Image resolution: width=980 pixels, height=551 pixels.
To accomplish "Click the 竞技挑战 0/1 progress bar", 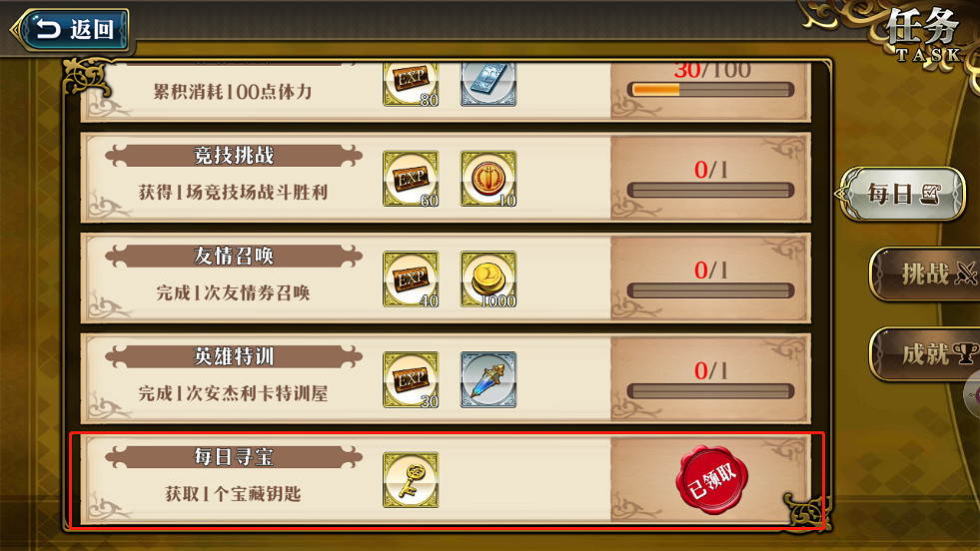I will click(x=710, y=191).
